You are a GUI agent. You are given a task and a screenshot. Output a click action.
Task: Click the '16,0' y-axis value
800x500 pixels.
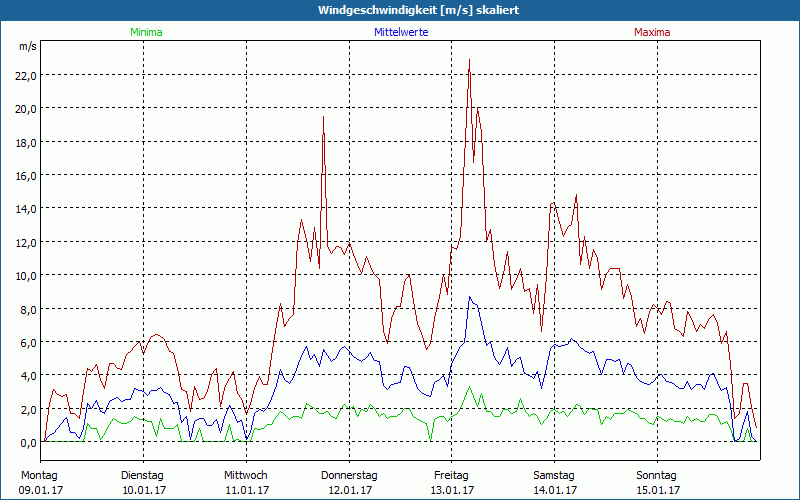[x=26, y=176]
